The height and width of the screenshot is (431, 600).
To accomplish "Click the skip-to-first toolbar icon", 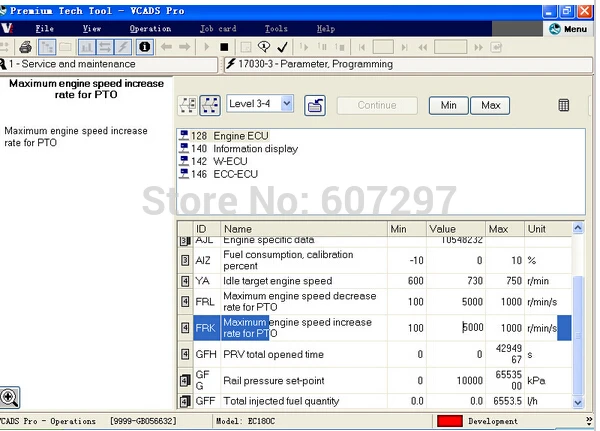I will tap(362, 47).
